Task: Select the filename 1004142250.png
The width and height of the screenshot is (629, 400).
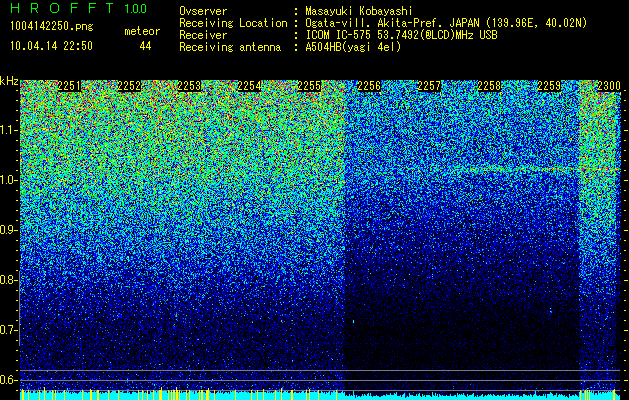Action: [51, 27]
